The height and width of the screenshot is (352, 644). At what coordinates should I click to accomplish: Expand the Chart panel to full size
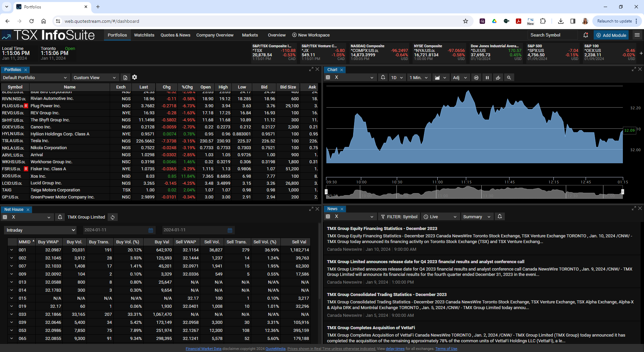click(x=634, y=69)
